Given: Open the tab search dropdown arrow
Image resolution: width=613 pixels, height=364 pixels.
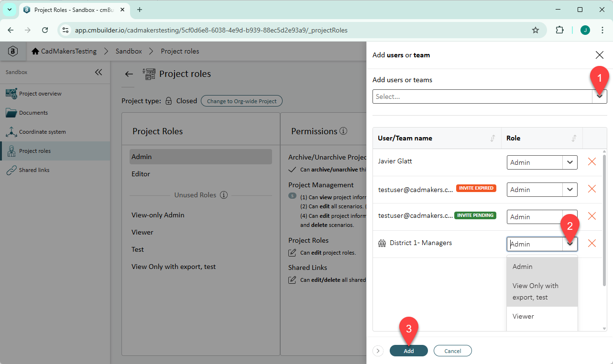Looking at the screenshot, I should coord(9,10).
